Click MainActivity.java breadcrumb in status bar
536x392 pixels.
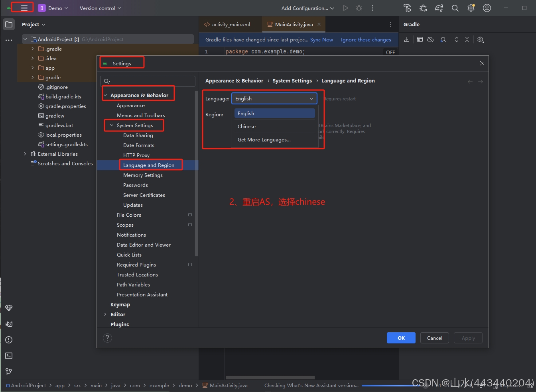pos(225,385)
